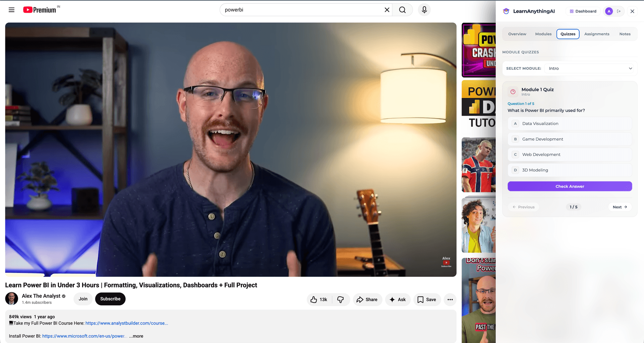Click the search magnifier icon

(x=402, y=10)
